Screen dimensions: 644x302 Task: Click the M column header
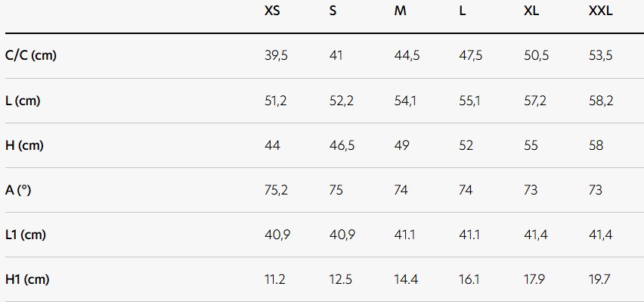tap(400, 11)
